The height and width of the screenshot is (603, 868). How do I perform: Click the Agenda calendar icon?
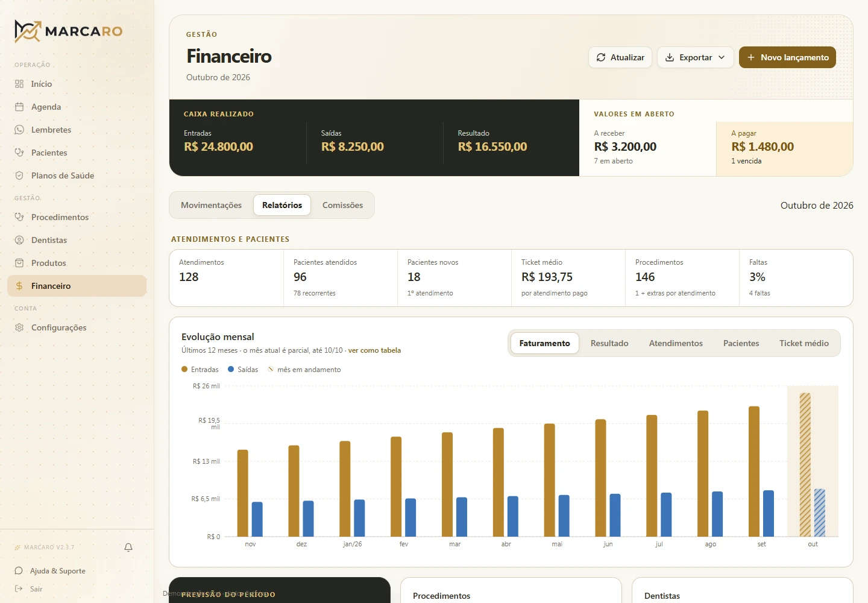(x=19, y=107)
